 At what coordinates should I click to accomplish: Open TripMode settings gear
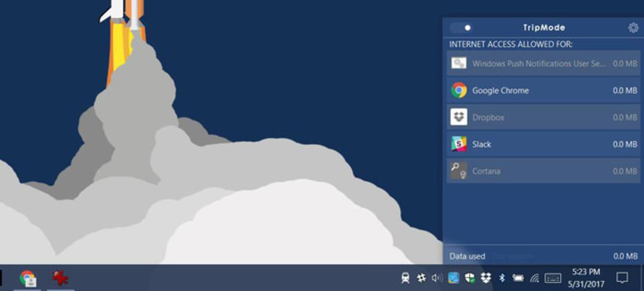[633, 28]
